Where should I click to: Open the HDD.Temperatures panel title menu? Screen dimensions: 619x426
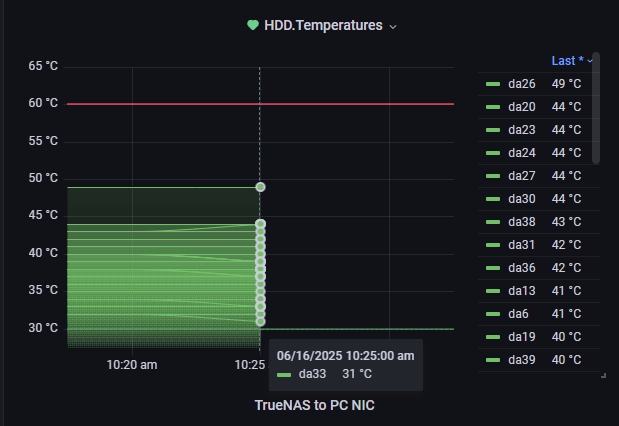pos(323,25)
